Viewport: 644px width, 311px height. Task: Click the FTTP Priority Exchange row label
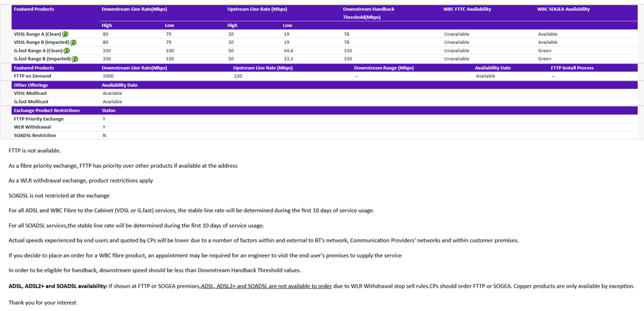click(39, 119)
